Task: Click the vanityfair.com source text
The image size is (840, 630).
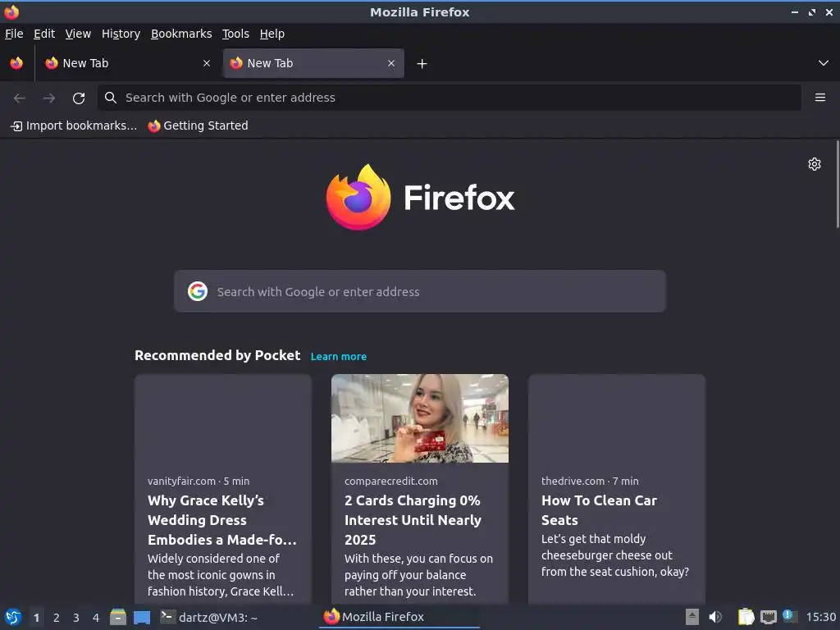Action: 181,481
